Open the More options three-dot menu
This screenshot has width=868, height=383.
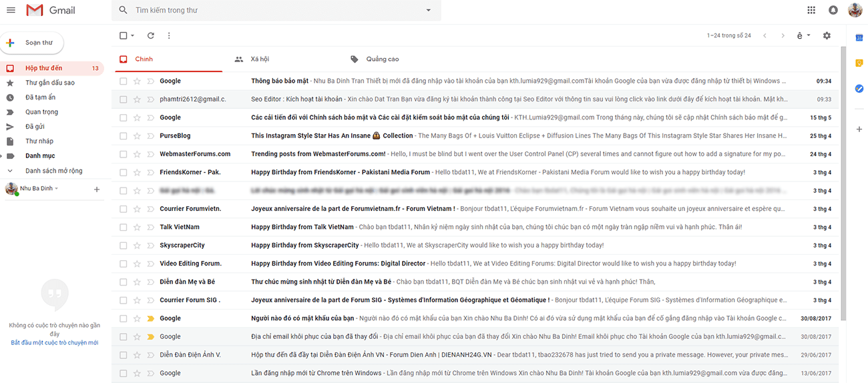[x=169, y=35]
